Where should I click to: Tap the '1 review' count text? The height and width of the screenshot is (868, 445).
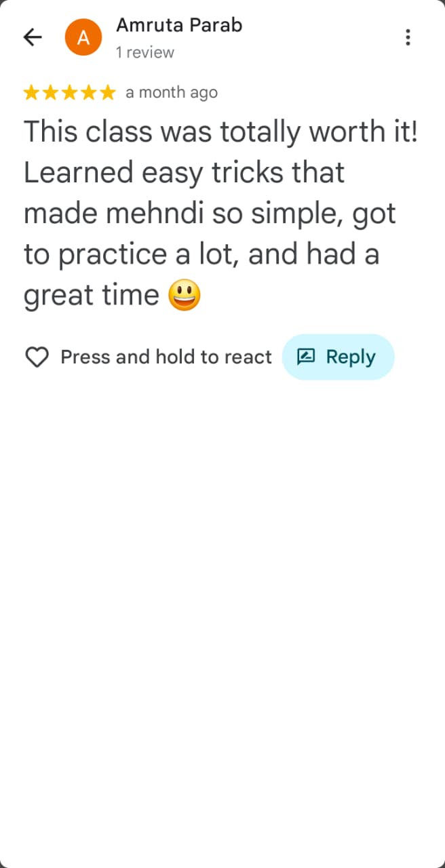click(x=144, y=52)
